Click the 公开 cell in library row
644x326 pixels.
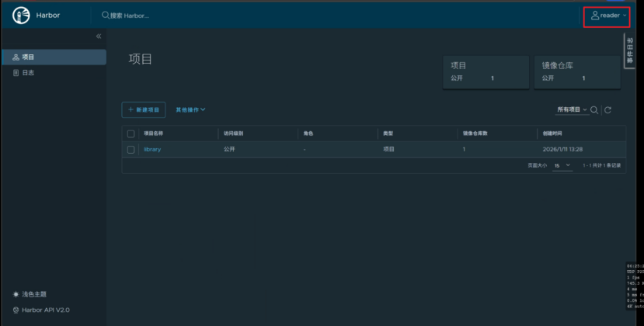pyautogui.click(x=229, y=150)
